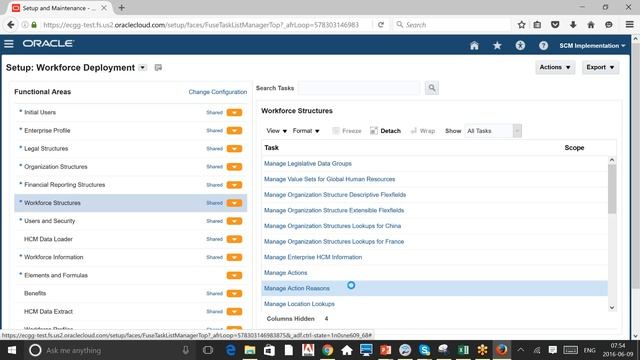Open orange dropdown for Initial Users
Image resolution: width=640 pixels, height=360 pixels.
(x=234, y=112)
